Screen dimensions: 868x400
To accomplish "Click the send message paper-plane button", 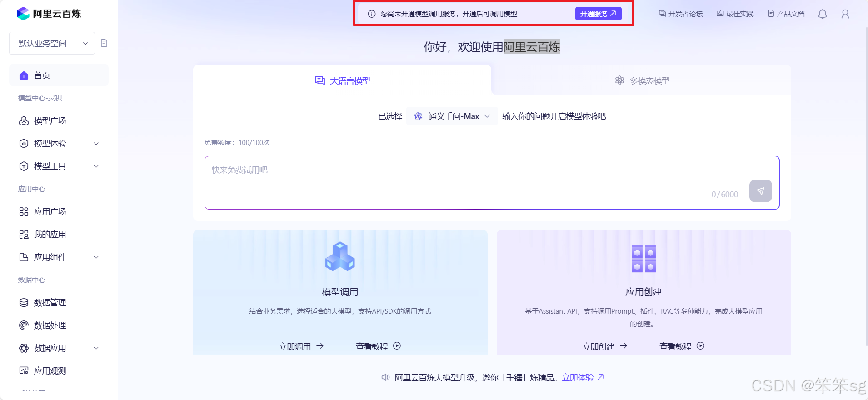I will pos(760,191).
